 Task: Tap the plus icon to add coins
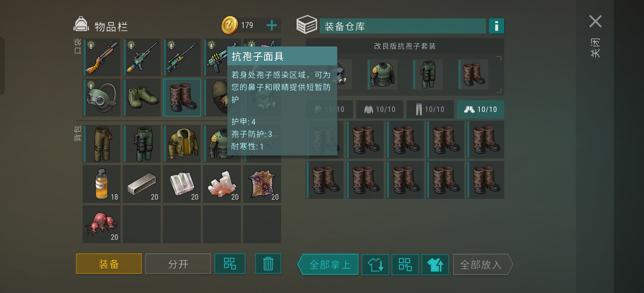click(x=271, y=25)
